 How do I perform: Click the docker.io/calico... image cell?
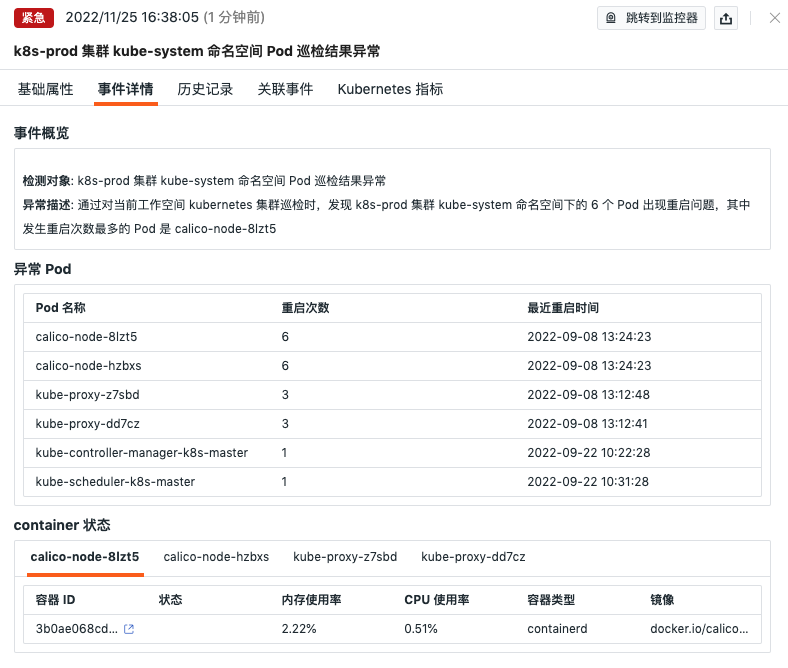pos(699,629)
